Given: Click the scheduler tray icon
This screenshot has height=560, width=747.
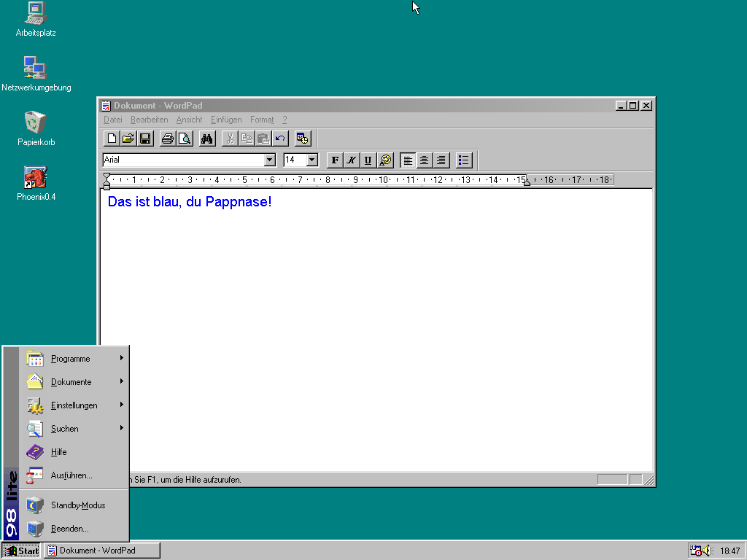Looking at the screenshot, I should [695, 551].
